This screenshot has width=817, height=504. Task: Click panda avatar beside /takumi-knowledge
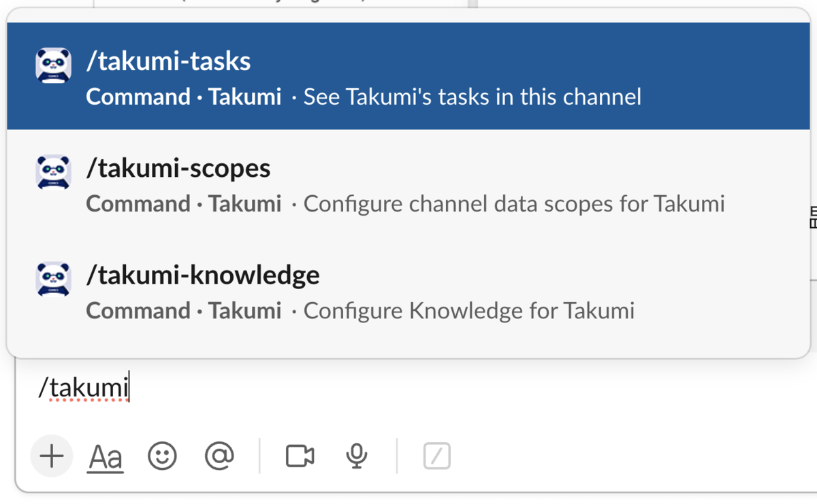click(53, 279)
